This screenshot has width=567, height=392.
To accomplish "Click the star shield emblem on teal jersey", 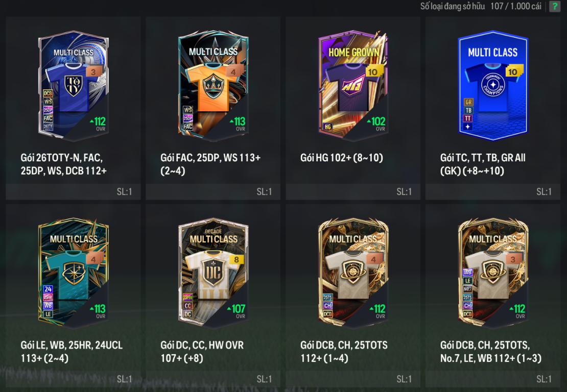I will 74,274.
